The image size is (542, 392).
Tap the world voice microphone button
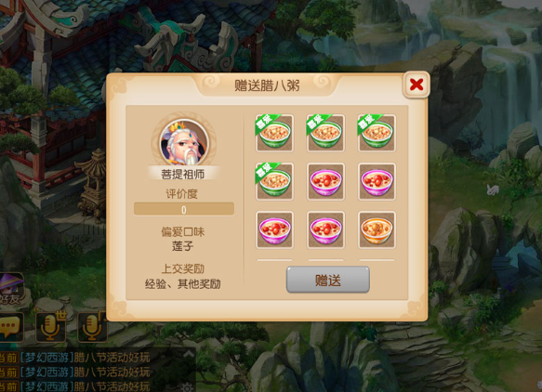tap(51, 327)
